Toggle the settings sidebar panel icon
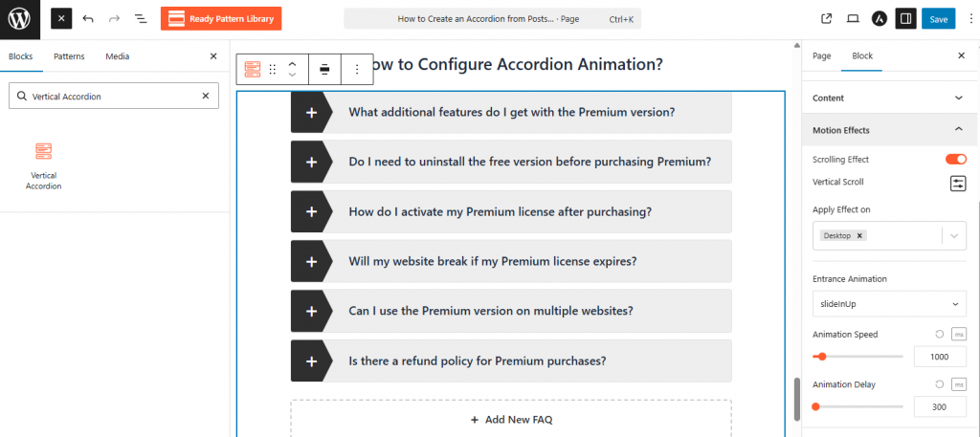 904,19
